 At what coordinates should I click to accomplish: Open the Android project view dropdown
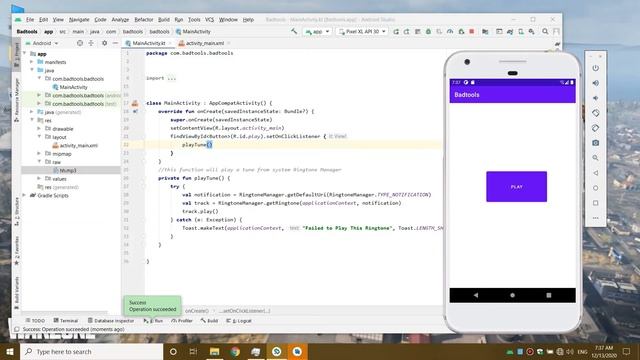click(x=42, y=43)
